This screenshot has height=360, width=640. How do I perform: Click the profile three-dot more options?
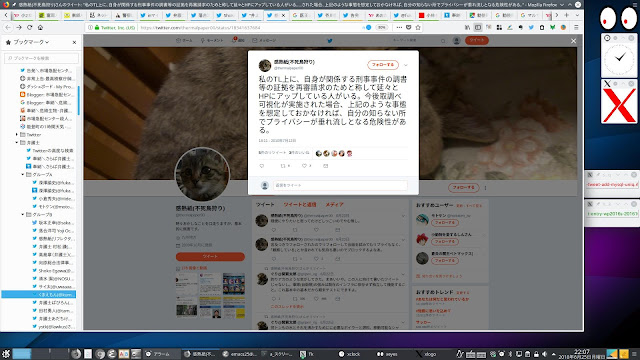pyautogui.click(x=485, y=188)
